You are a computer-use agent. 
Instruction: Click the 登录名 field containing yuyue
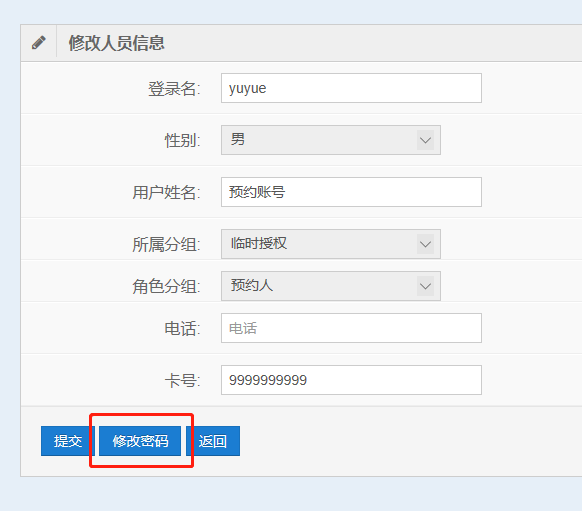(351, 88)
